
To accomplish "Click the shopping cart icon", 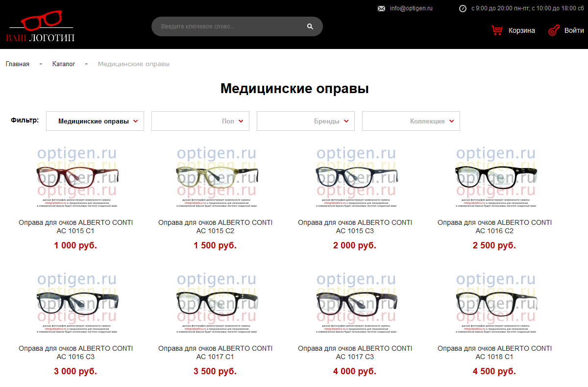I will [497, 30].
